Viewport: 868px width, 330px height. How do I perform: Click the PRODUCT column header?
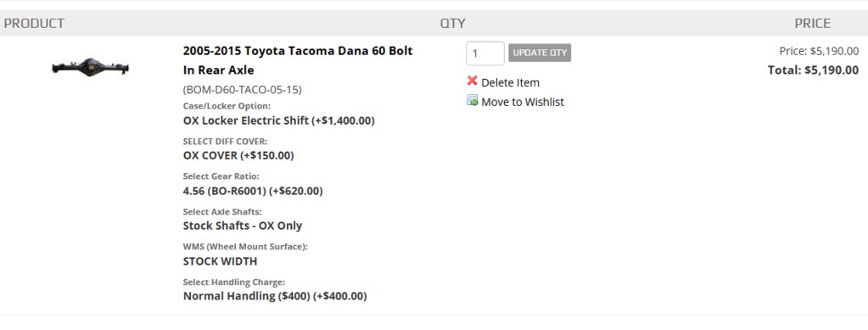[34, 23]
